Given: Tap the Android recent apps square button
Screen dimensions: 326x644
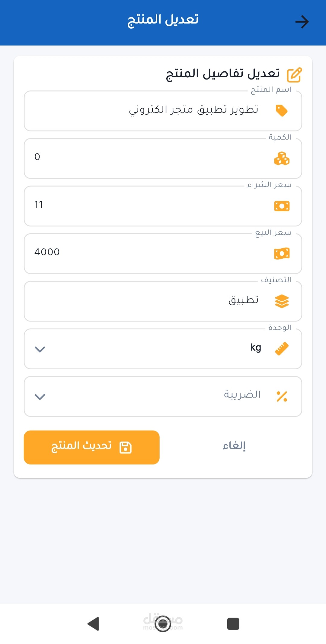Looking at the screenshot, I should pos(233,624).
